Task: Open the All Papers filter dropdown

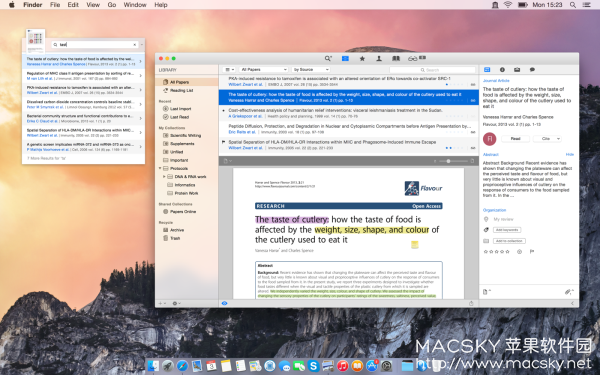Action: 263,70
